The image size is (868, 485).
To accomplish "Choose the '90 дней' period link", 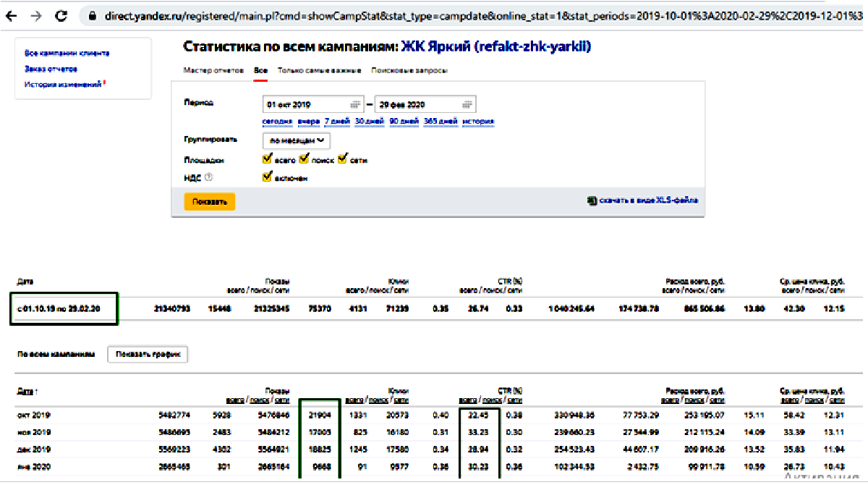I will tap(404, 121).
